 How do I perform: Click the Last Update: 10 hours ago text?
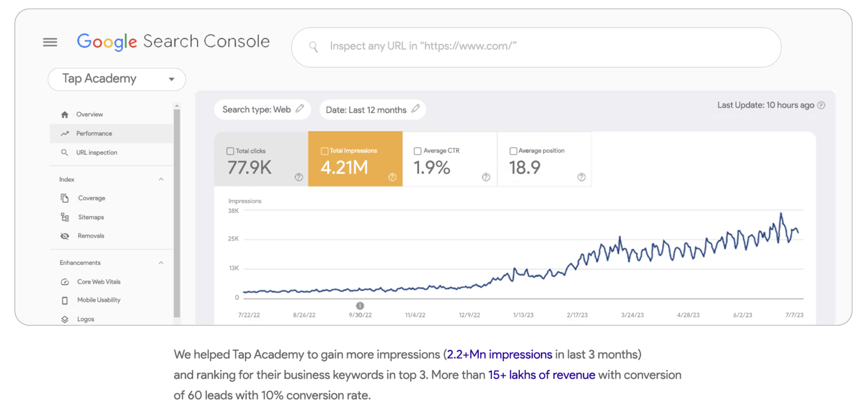766,105
